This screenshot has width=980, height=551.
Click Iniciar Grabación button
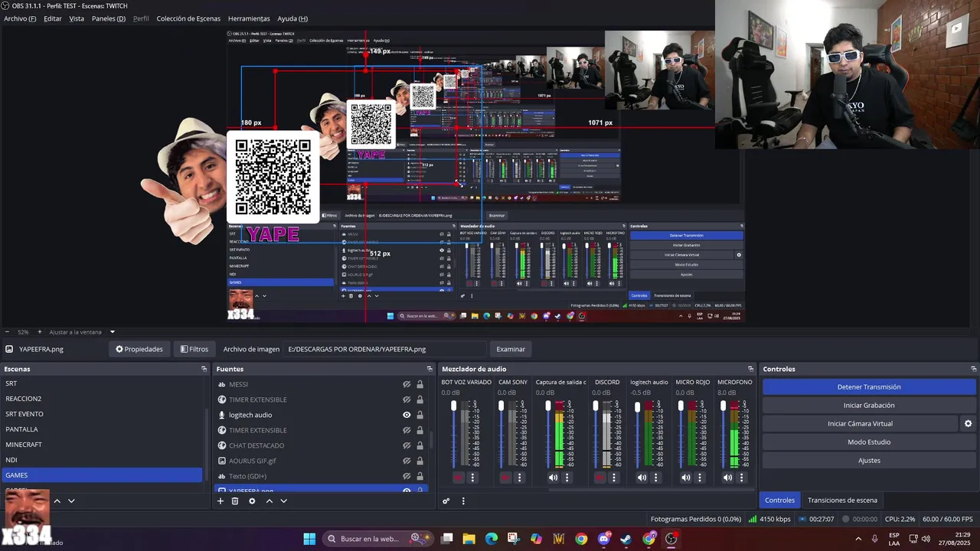pyautogui.click(x=869, y=406)
